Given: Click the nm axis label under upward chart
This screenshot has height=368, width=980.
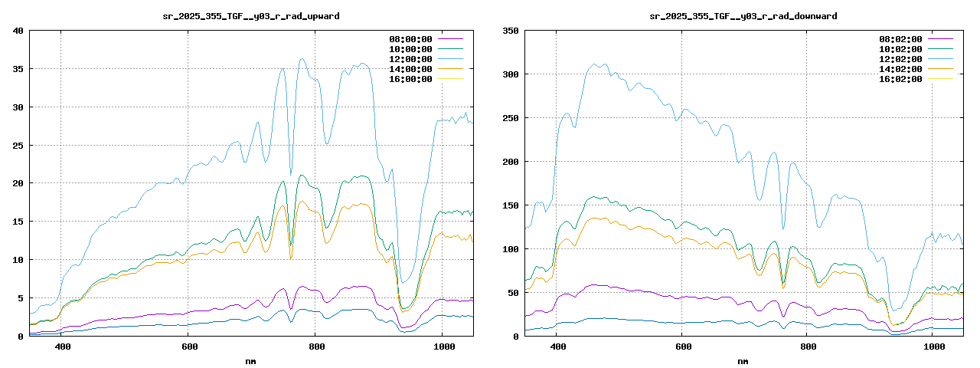Looking at the screenshot, I should pos(251,360).
